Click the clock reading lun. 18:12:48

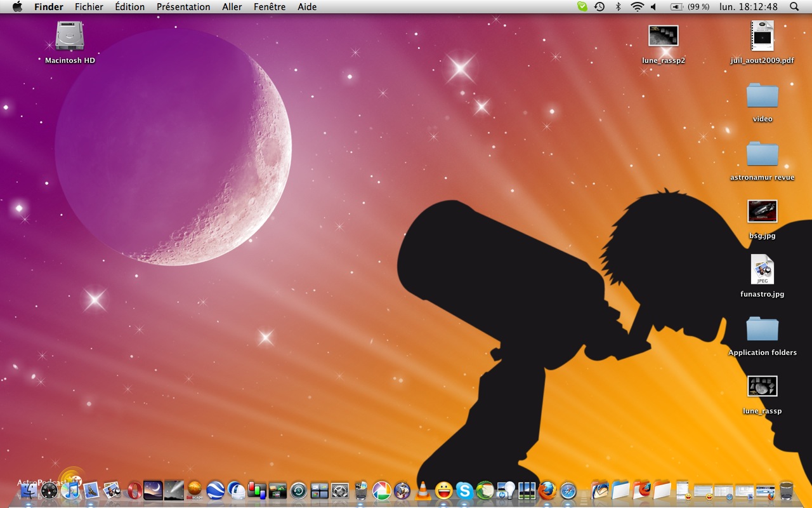(749, 7)
